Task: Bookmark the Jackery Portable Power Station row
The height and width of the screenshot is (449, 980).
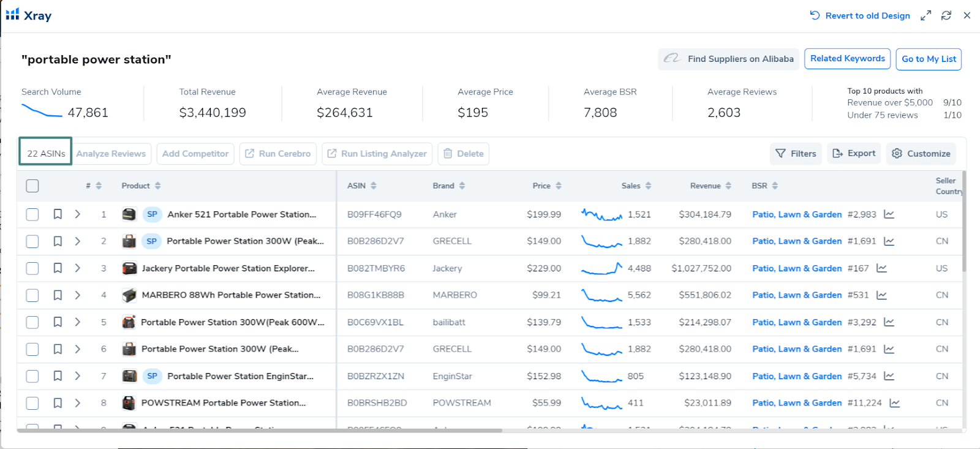Action: point(58,268)
